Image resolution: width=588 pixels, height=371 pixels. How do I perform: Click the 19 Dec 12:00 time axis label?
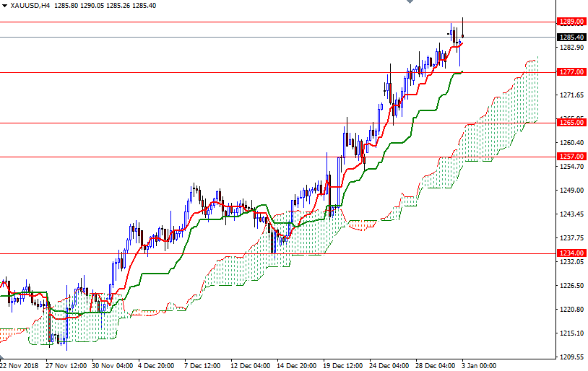(x=344, y=365)
